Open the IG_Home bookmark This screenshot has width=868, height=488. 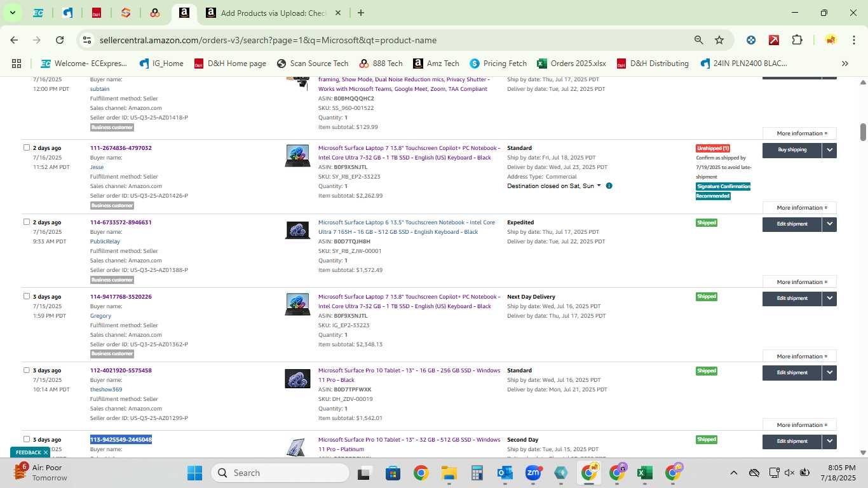pyautogui.click(x=161, y=64)
